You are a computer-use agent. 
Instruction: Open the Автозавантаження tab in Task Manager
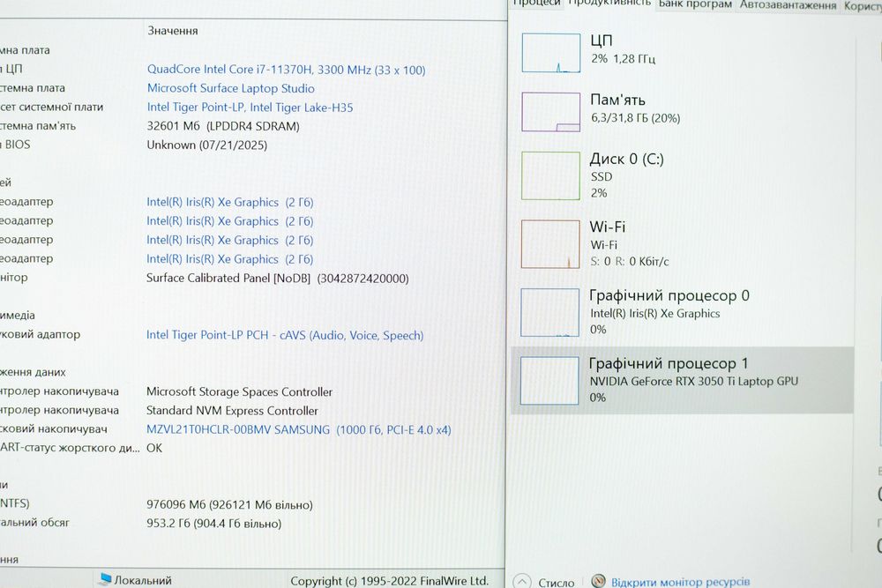click(788, 4)
